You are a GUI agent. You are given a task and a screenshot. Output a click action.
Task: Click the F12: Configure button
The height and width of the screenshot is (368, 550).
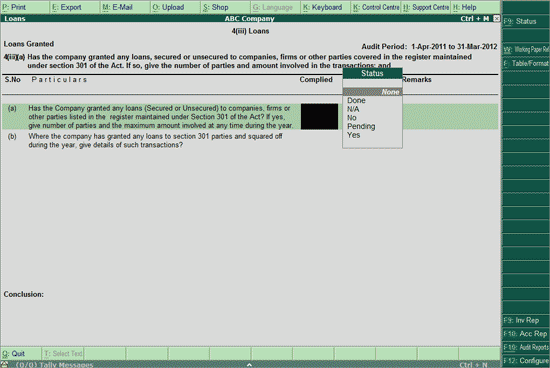click(x=526, y=360)
